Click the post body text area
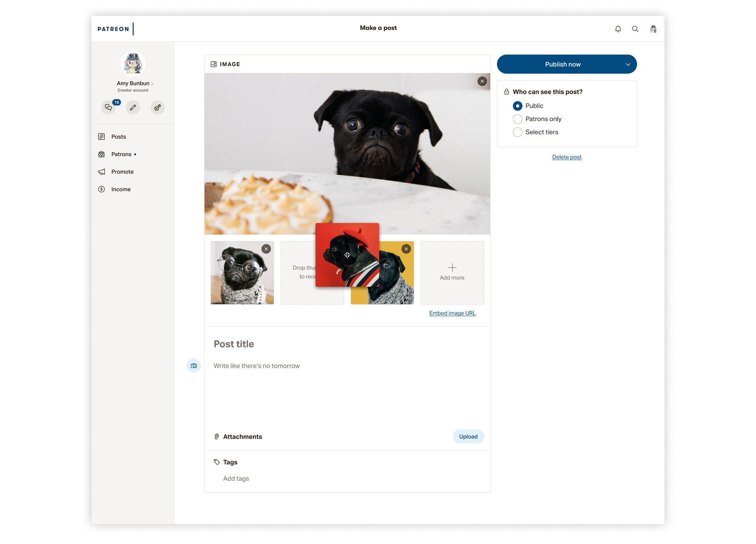 [347, 390]
